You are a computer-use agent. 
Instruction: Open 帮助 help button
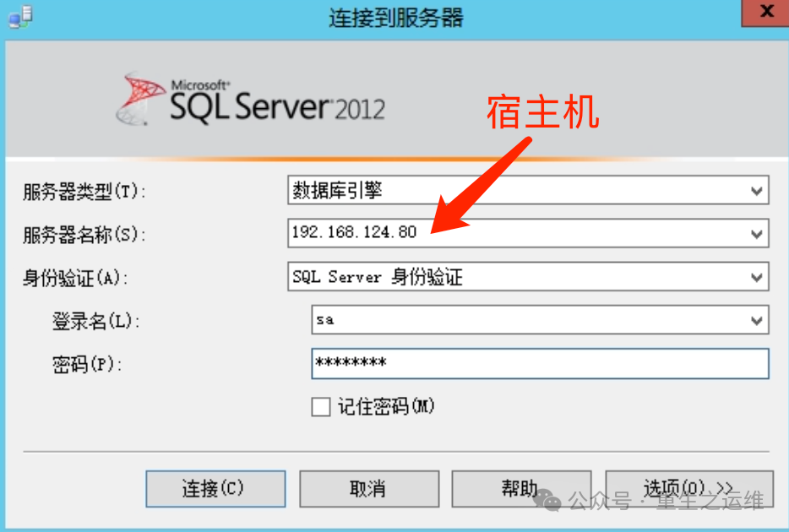(x=521, y=489)
